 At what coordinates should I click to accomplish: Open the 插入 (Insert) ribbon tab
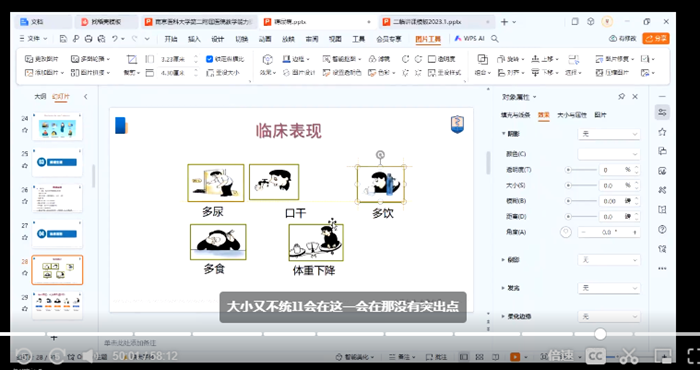(194, 39)
